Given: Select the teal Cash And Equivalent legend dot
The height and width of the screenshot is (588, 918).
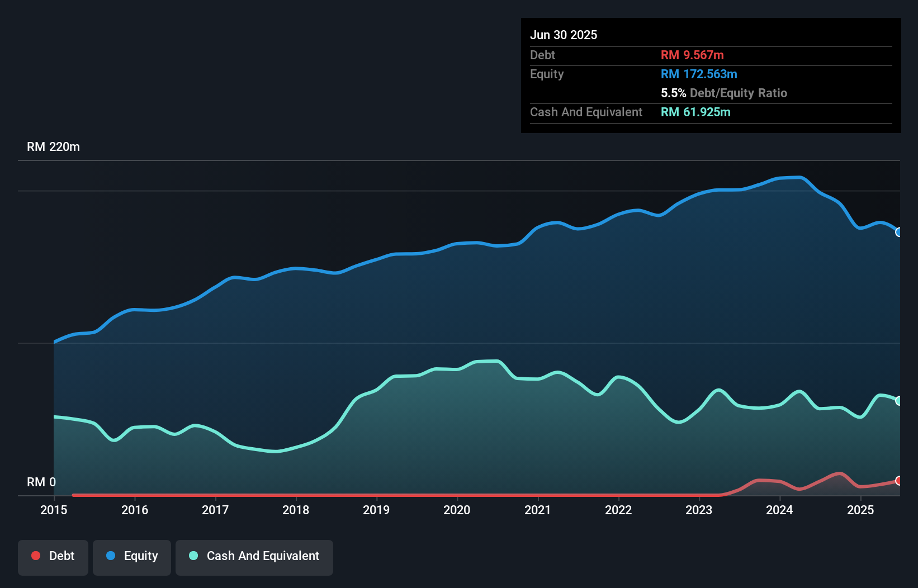Looking at the screenshot, I should coord(193,556).
